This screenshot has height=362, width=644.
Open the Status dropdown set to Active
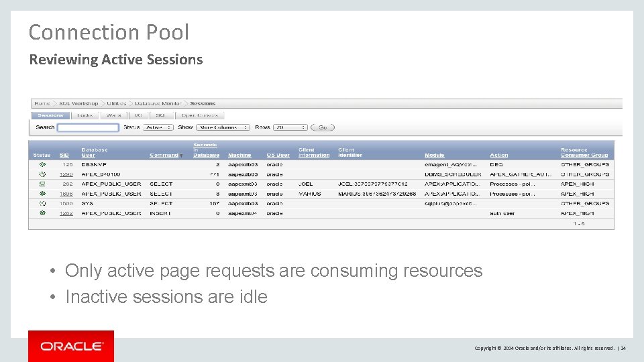tap(158, 127)
